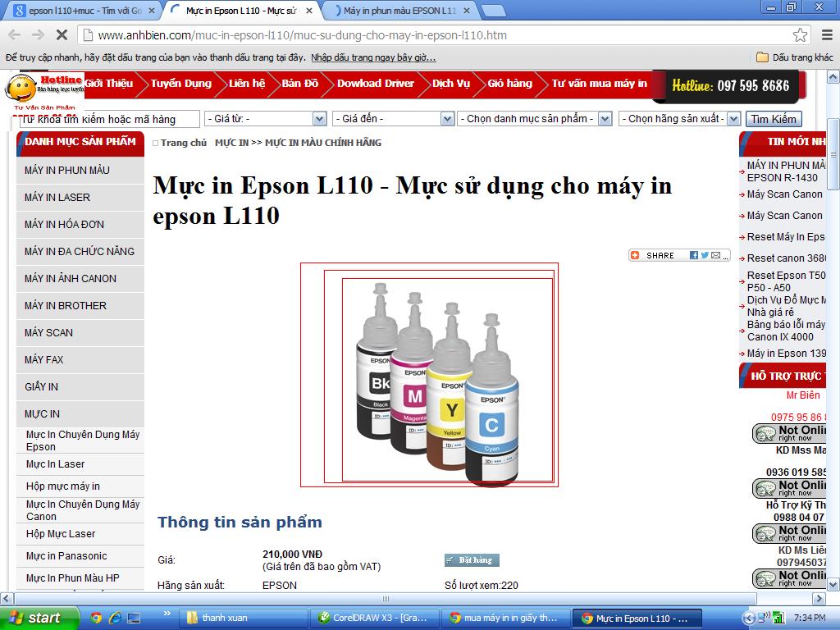Viewport: 840px width, 630px height.
Task: Open MÁY SCAN category
Action: [x=80, y=333]
